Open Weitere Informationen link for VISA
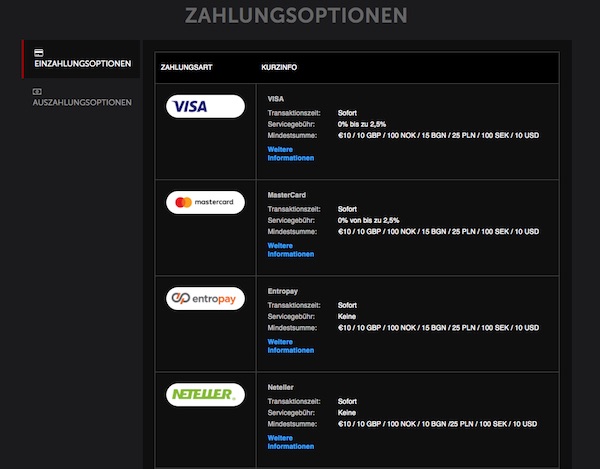 pyautogui.click(x=291, y=154)
